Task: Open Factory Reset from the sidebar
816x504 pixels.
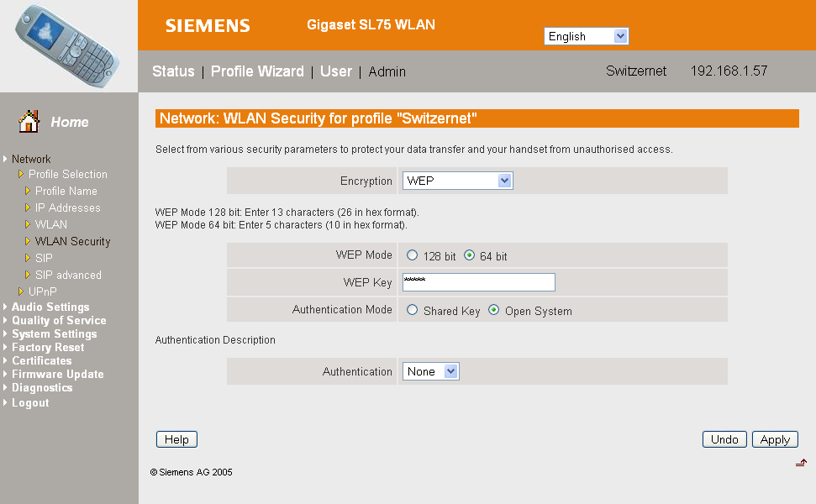Action: tap(48, 348)
